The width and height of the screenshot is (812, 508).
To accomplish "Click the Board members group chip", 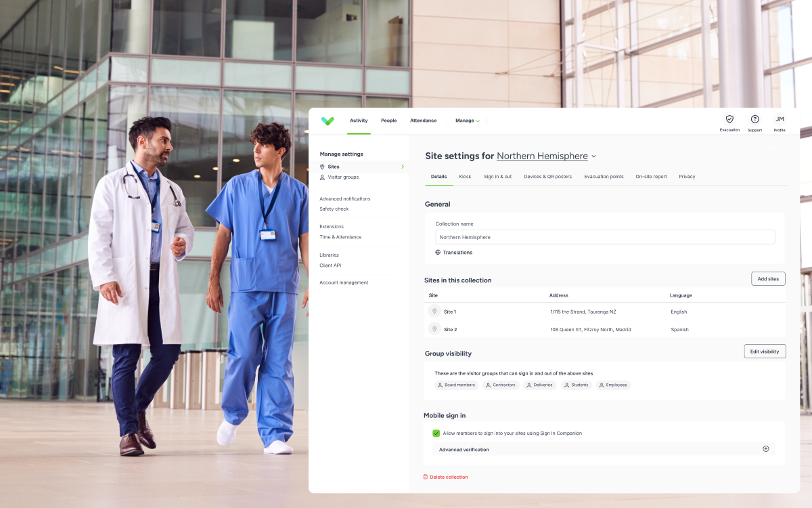I will click(x=456, y=385).
